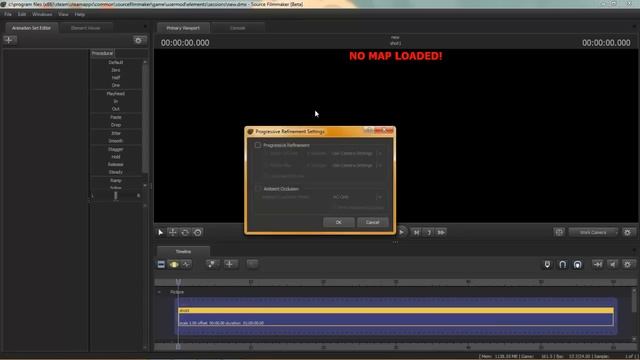Open the Windows menu
This screenshot has width=640, height=360.
point(42,14)
